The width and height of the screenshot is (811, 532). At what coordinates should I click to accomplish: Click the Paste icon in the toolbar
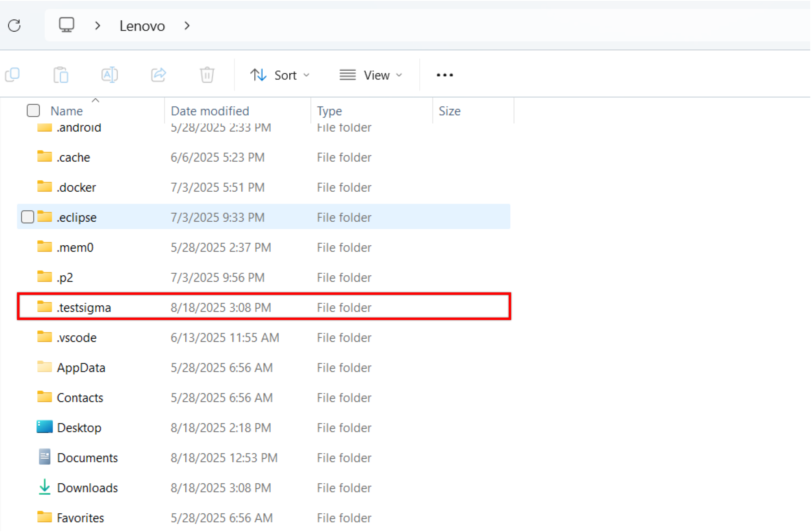click(x=61, y=75)
